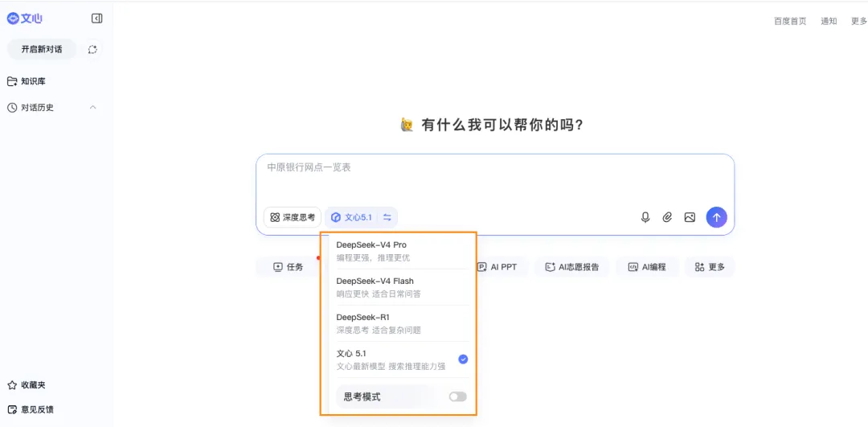Attach a file with paperclip icon
This screenshot has width=868, height=427.
point(667,218)
